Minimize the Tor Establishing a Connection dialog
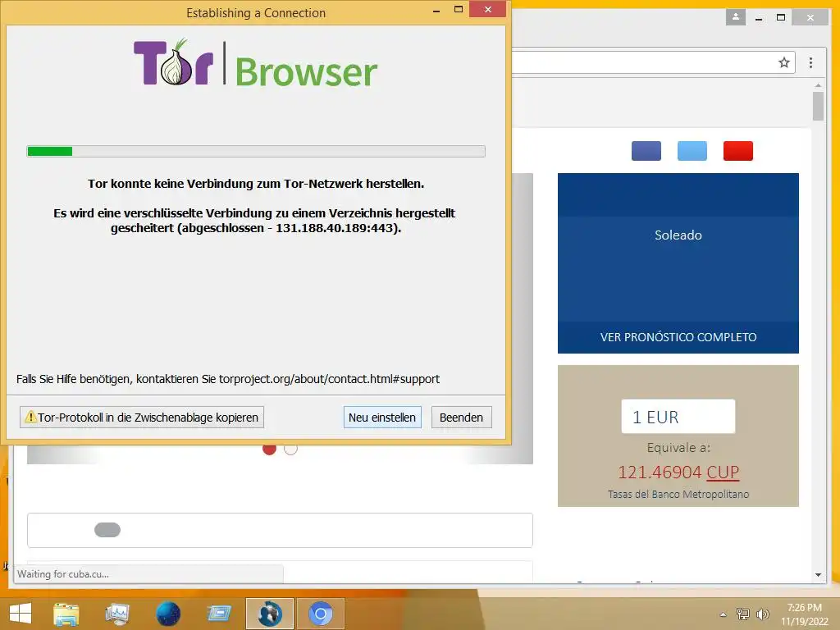Screen dimensions: 840x630 [x=436, y=10]
